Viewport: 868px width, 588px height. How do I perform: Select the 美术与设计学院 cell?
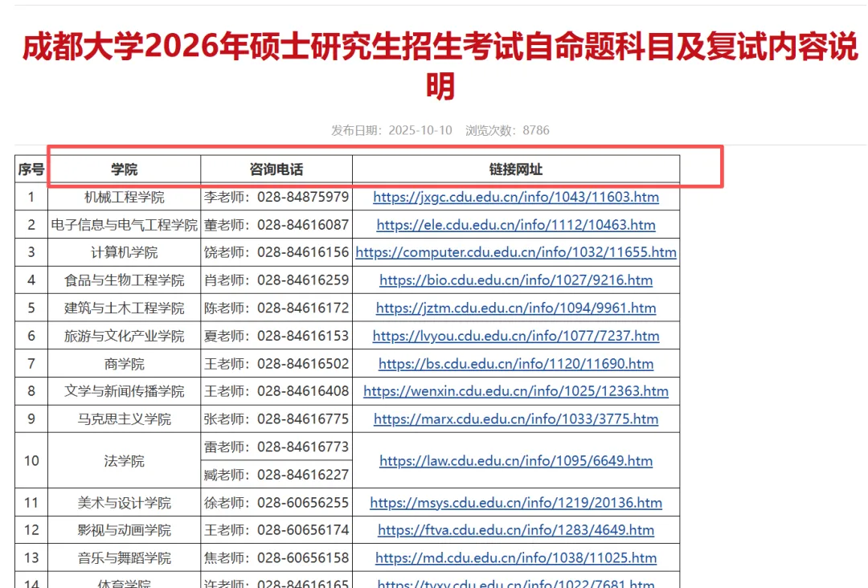(x=124, y=502)
